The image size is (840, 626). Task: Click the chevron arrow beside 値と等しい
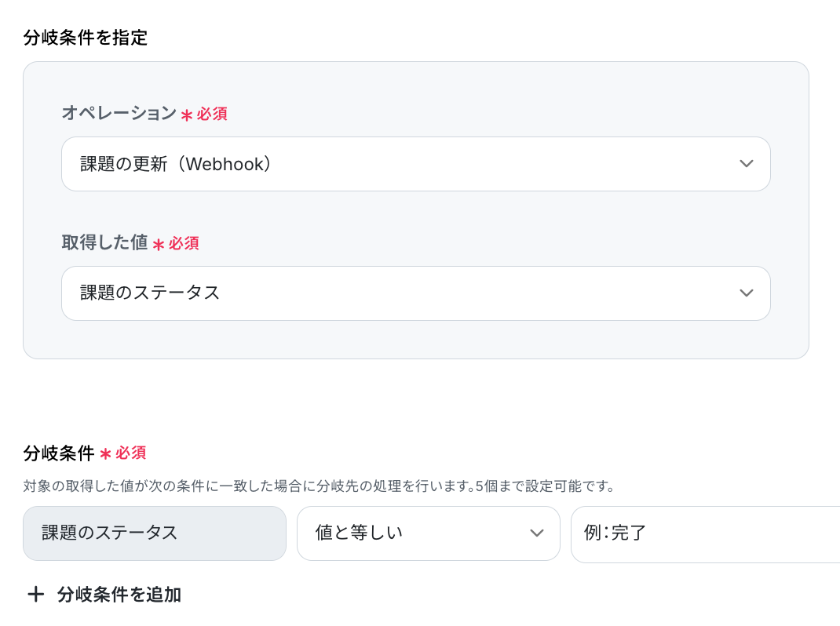(537, 533)
